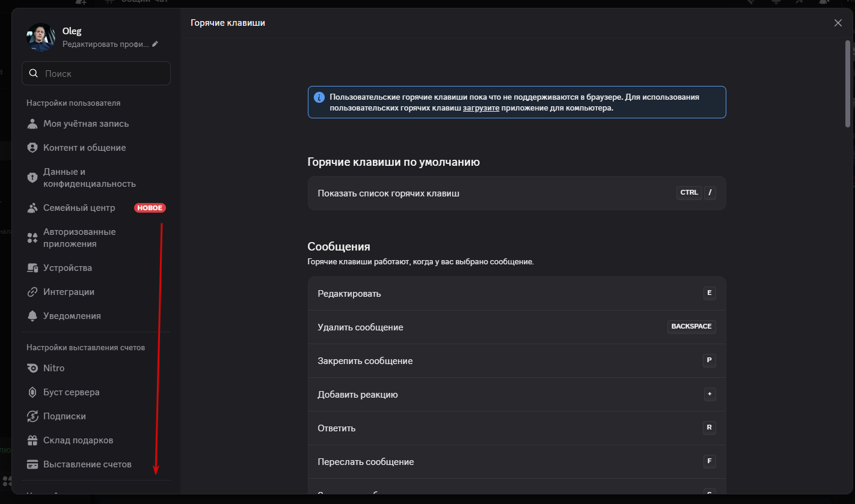Viewport: 855px width, 504px height.
Task: Click the My Account person icon
Action: (32, 124)
